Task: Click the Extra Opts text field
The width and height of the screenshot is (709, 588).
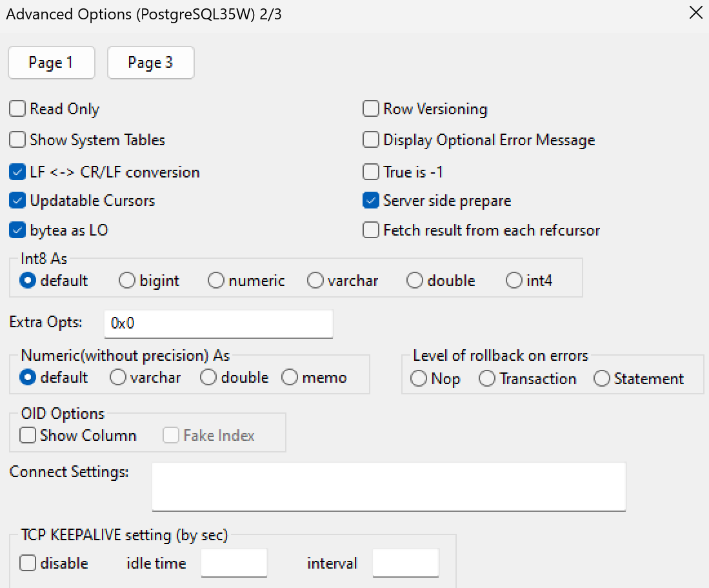Action: 218,324
